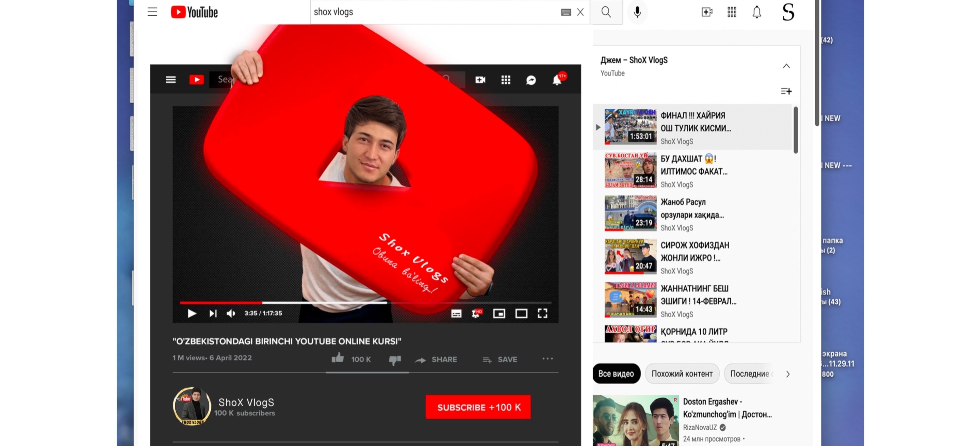Mute the player volume speaker
980x446 pixels.
[x=231, y=314]
